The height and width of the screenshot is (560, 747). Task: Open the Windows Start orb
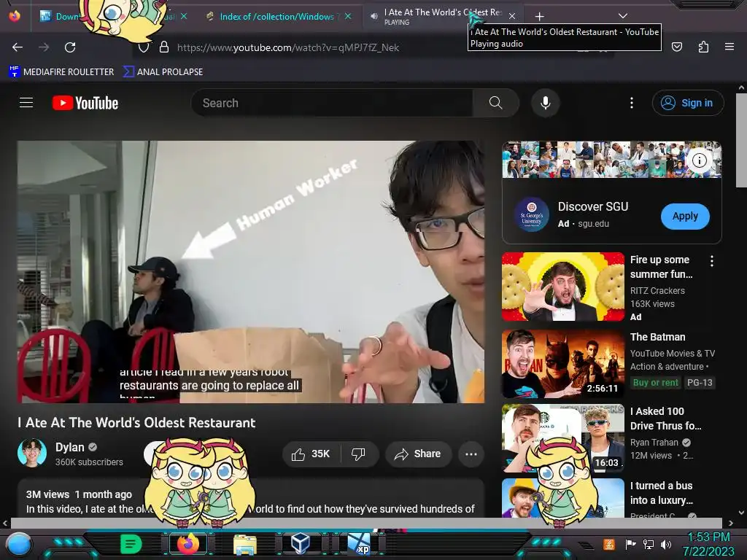point(20,544)
